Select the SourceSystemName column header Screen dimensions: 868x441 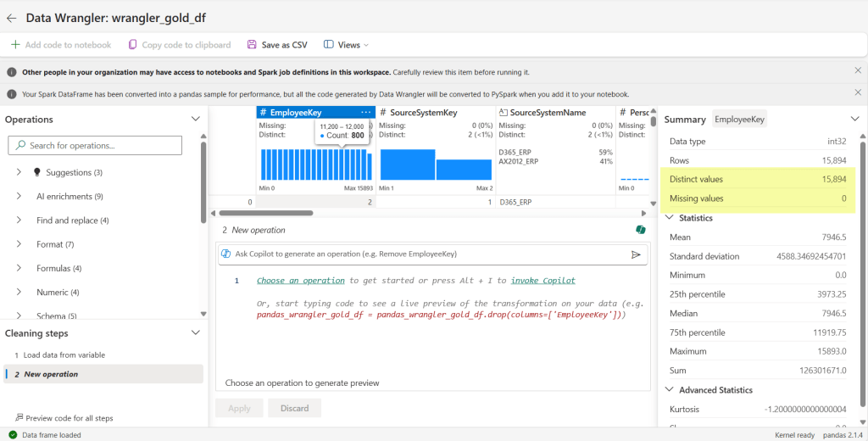[556, 113]
